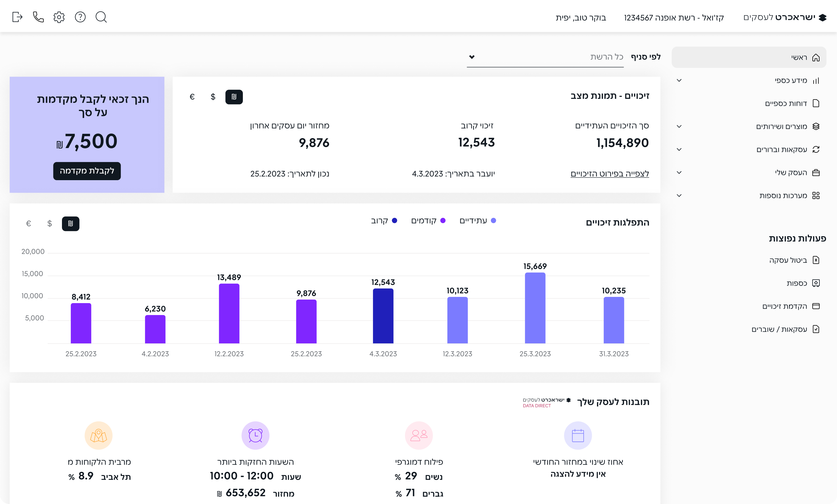Select shekel currency in התפלגות זיכויים chart

coord(71,224)
